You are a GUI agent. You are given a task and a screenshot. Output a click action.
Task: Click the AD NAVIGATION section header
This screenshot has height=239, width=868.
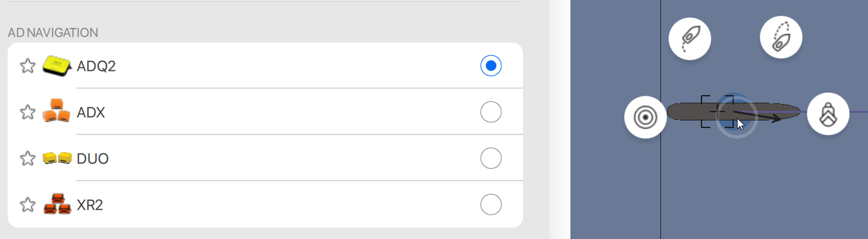(53, 32)
